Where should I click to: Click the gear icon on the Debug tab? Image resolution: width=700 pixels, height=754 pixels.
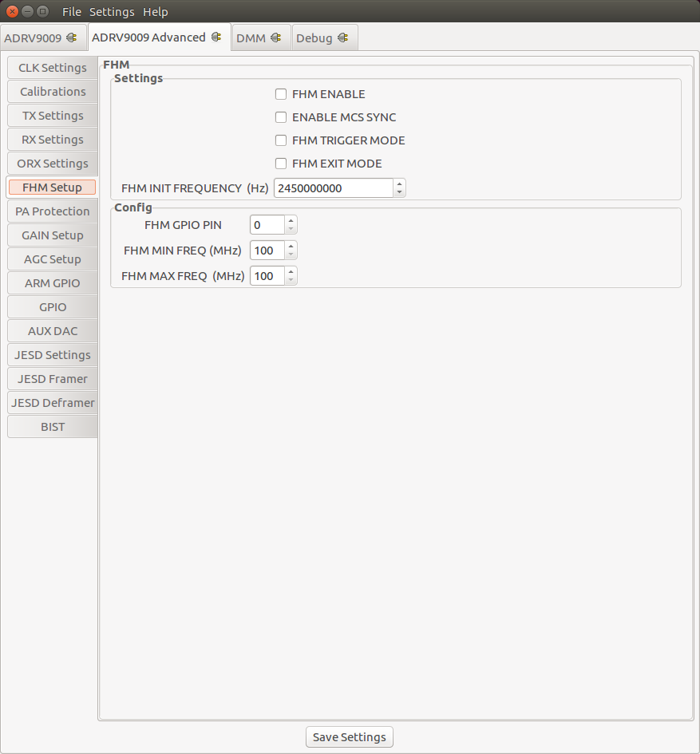pyautogui.click(x=343, y=37)
